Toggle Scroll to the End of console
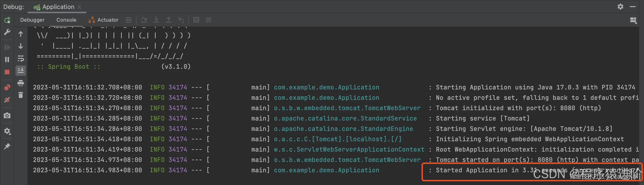The image size is (644, 185). (21, 71)
